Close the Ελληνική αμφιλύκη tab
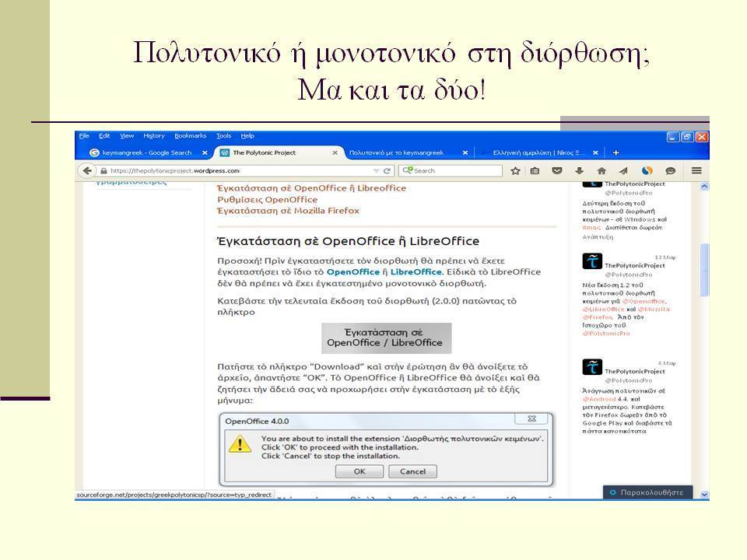Screen dimensions: 747x560 pyautogui.click(x=595, y=153)
